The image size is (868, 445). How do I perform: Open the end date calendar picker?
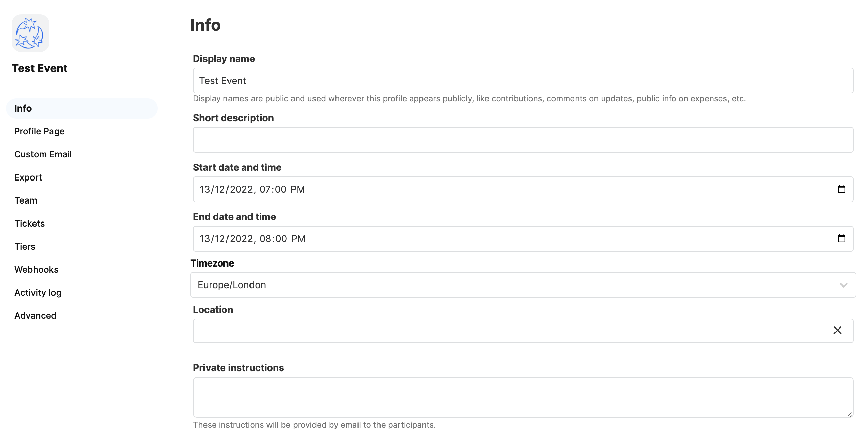click(841, 239)
